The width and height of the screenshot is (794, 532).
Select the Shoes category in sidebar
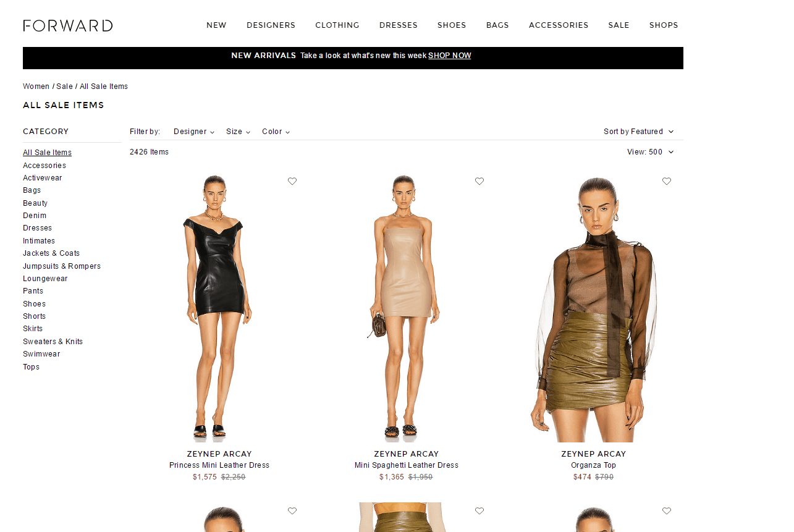pyautogui.click(x=35, y=304)
